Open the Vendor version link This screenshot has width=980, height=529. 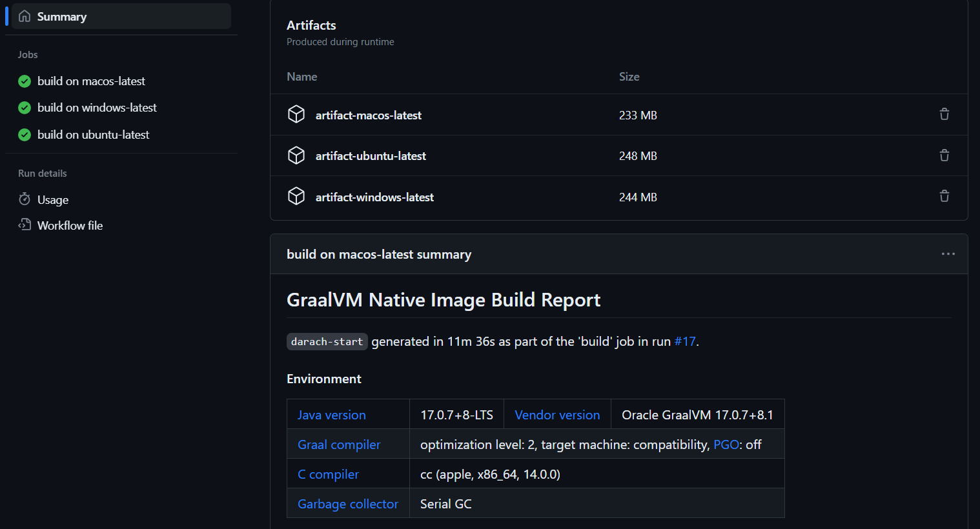[x=557, y=415]
